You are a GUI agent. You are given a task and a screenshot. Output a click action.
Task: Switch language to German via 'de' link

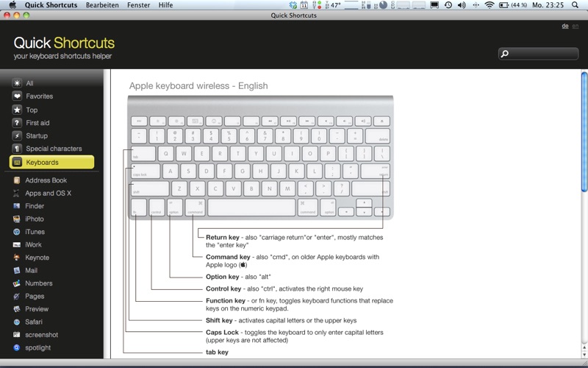564,26
